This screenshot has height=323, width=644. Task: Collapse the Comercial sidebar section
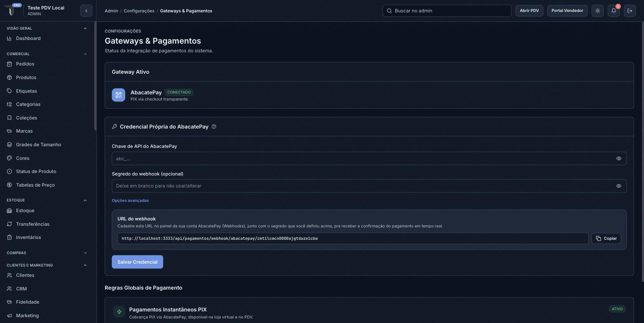(x=85, y=54)
